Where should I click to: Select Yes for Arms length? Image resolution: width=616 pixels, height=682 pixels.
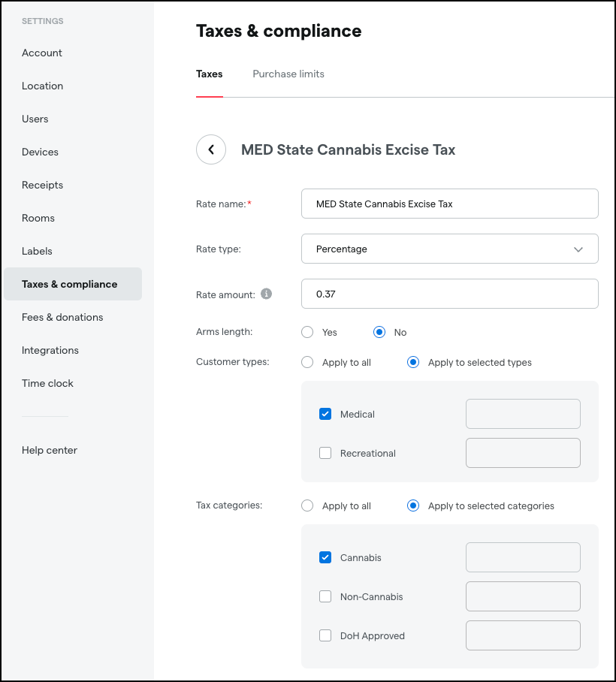point(307,332)
